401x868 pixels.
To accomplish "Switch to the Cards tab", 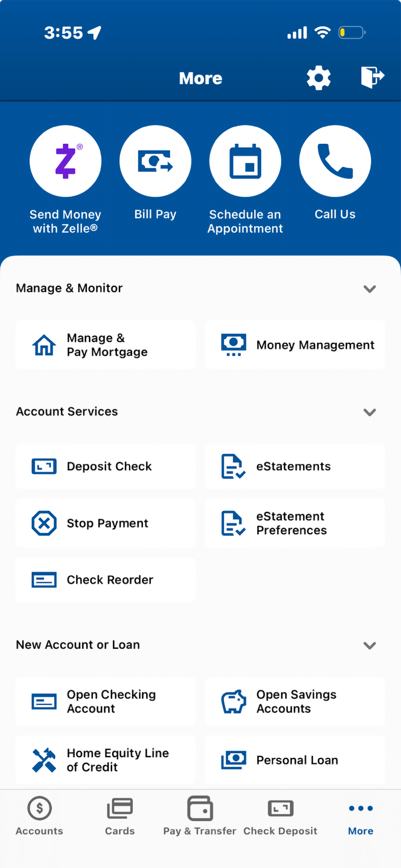I will click(x=120, y=816).
